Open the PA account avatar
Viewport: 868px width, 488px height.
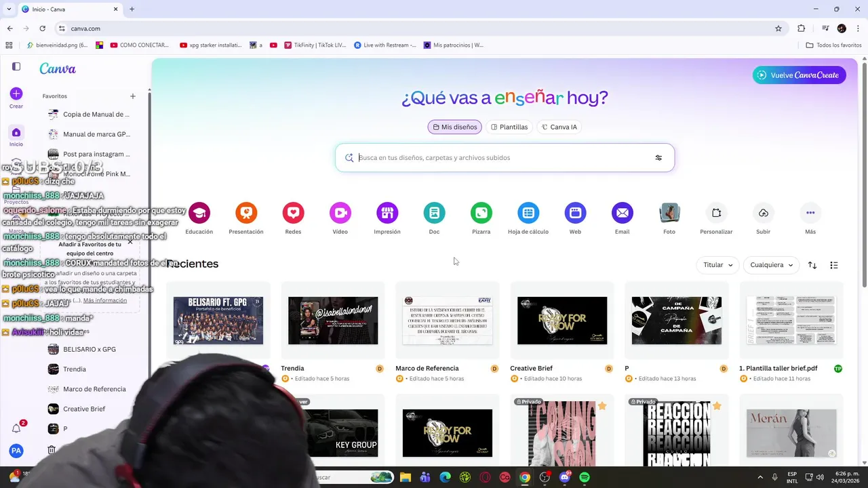(16, 450)
